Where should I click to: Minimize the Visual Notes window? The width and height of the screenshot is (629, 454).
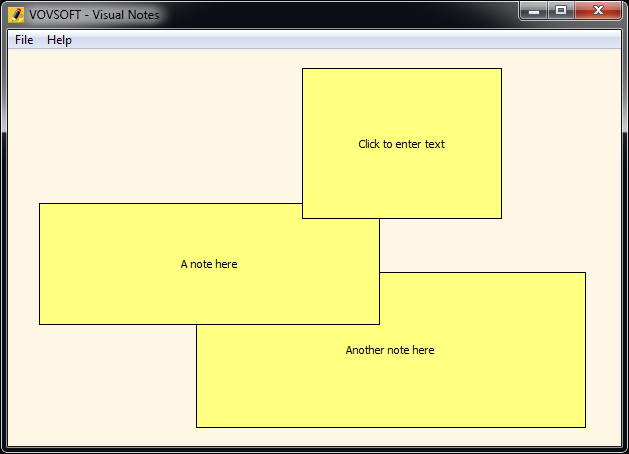tap(535, 11)
